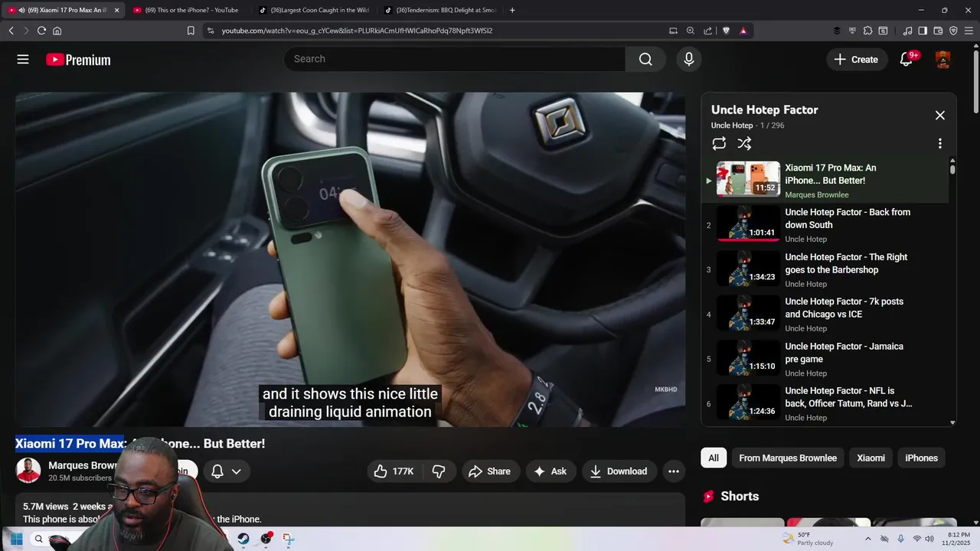Viewport: 980px width, 551px height.
Task: Play 'The Right goes to the Barbershop'
Action: tap(825, 269)
